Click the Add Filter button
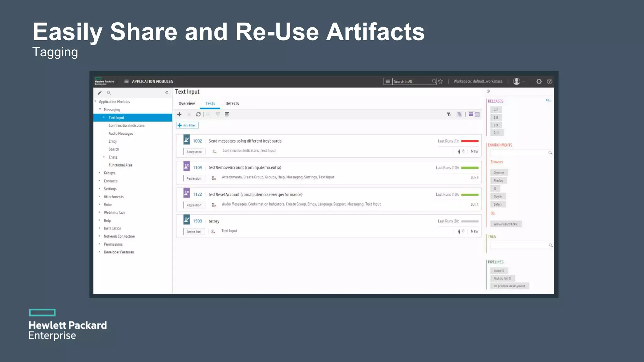Screen dimensions: 644x362 click(187, 125)
